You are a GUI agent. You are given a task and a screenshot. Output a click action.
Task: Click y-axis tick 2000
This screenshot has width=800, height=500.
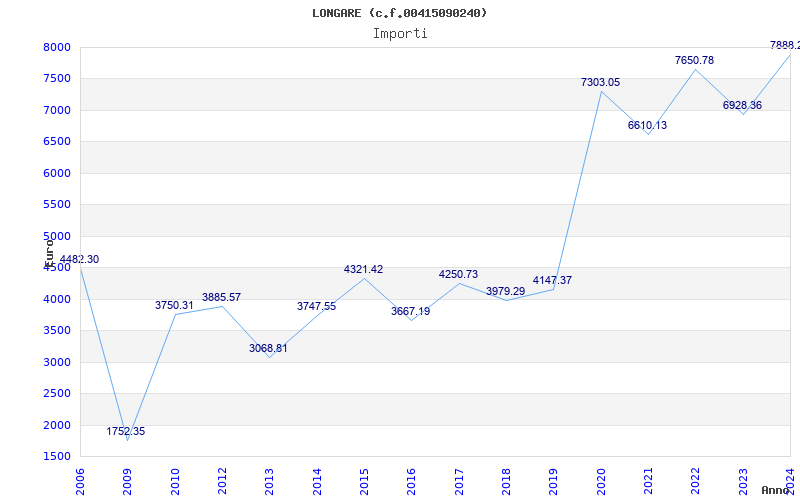pyautogui.click(x=57, y=426)
